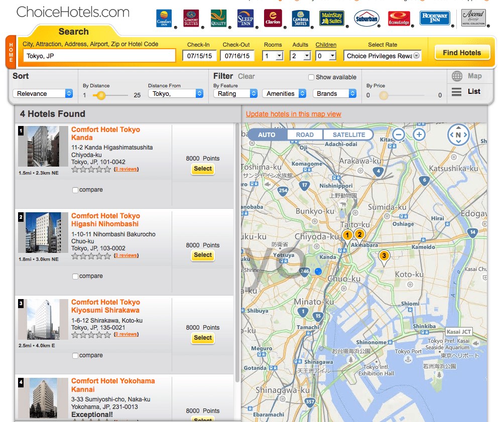Switch map to ROAD mode
This screenshot has height=422, width=504.
(x=305, y=134)
